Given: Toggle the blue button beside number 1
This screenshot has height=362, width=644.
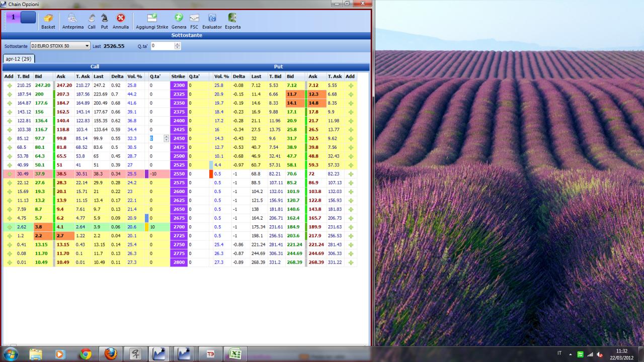Looking at the screenshot, I should (28, 18).
